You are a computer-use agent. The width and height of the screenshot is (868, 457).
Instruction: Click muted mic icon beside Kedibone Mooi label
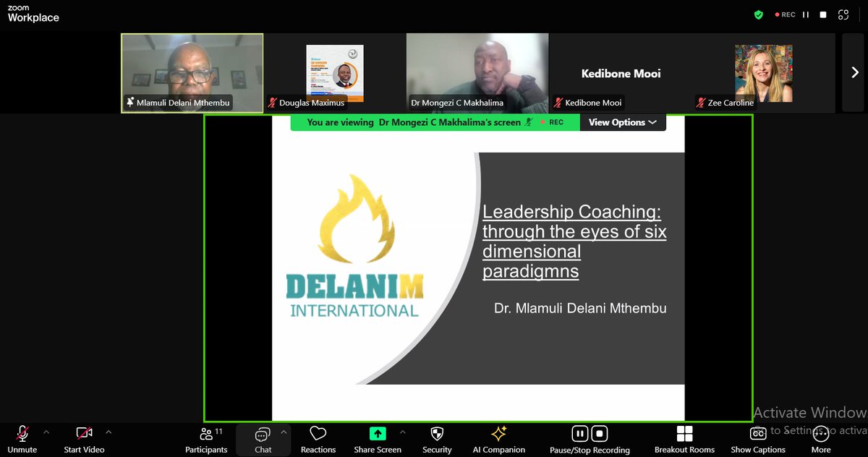coord(558,103)
